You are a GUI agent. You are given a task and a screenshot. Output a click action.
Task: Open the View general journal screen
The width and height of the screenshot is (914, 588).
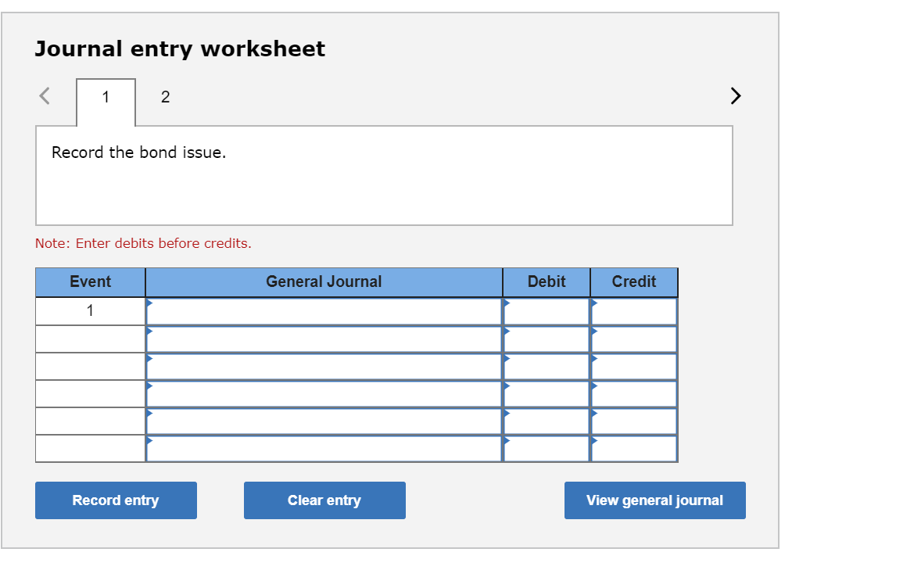[654, 500]
